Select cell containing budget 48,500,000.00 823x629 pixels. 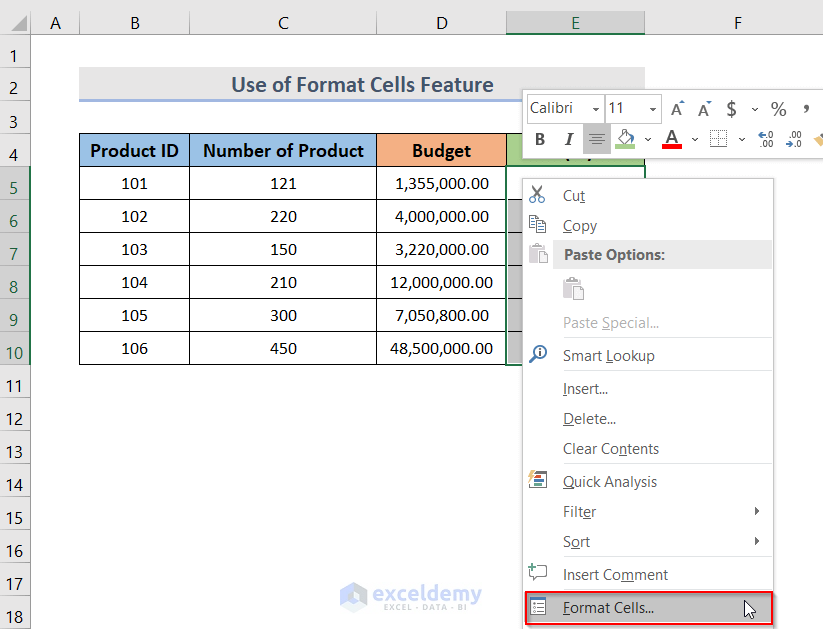click(x=441, y=348)
